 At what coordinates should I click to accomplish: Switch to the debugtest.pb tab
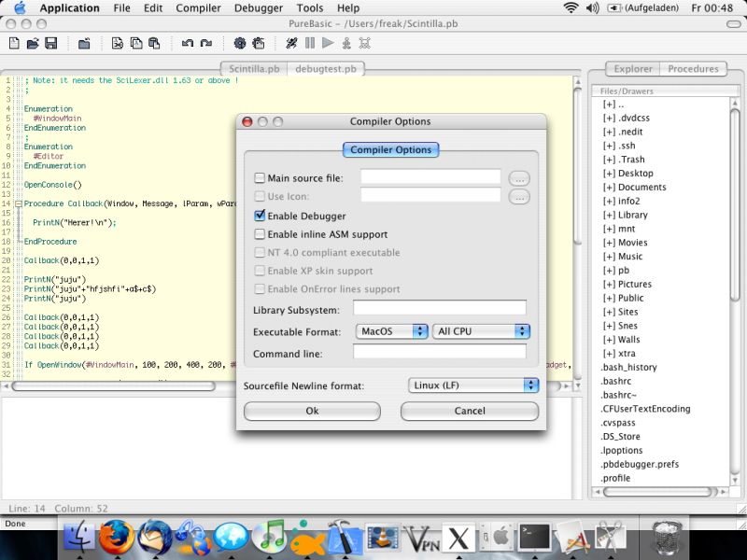click(326, 69)
